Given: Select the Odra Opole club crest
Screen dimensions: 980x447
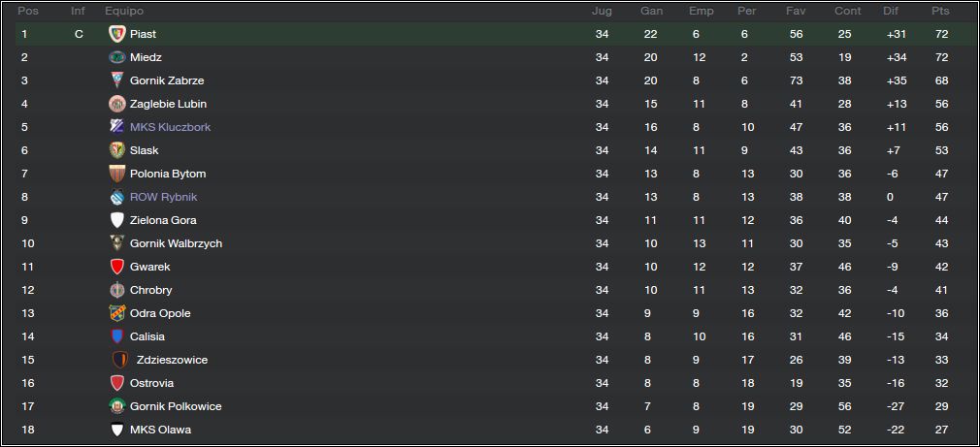Looking at the screenshot, I should (116, 313).
